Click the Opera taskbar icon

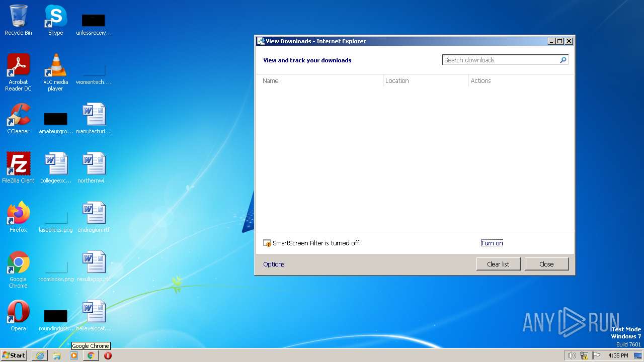(108, 355)
